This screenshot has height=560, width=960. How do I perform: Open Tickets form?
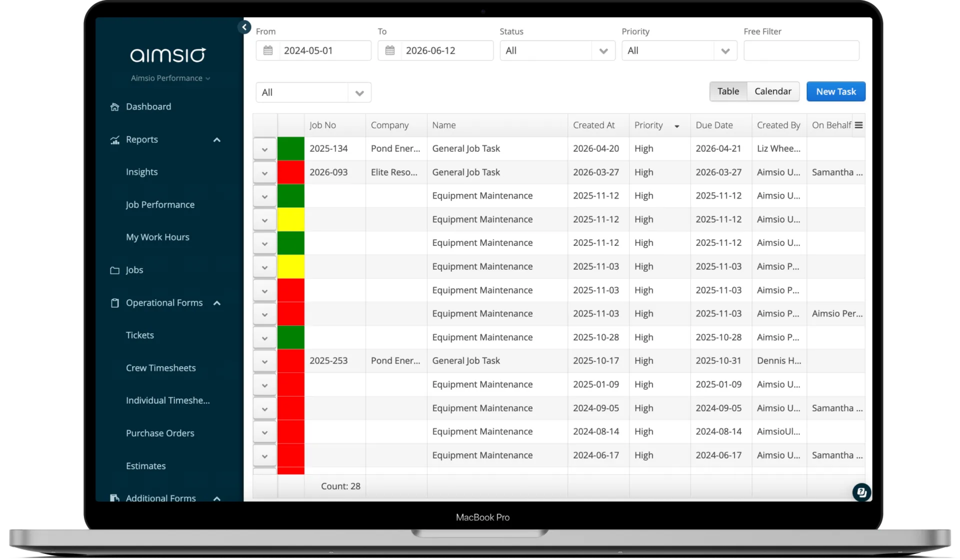coord(140,335)
